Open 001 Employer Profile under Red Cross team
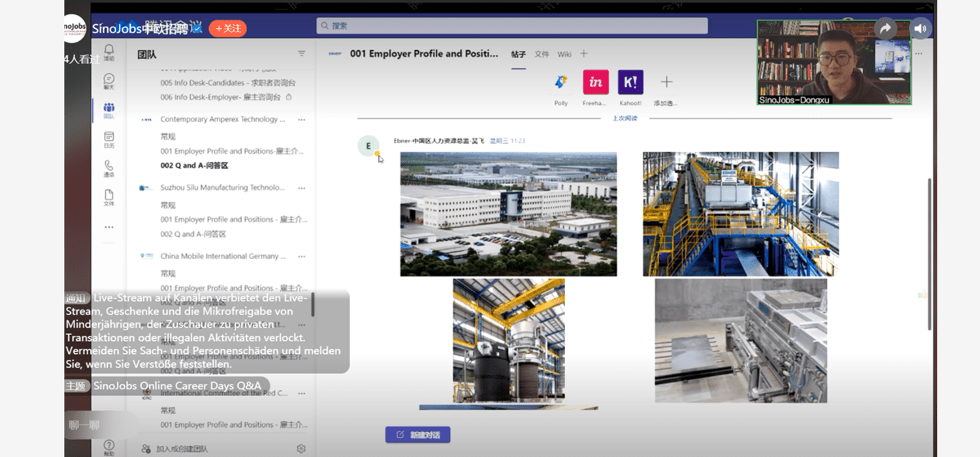 (234, 425)
